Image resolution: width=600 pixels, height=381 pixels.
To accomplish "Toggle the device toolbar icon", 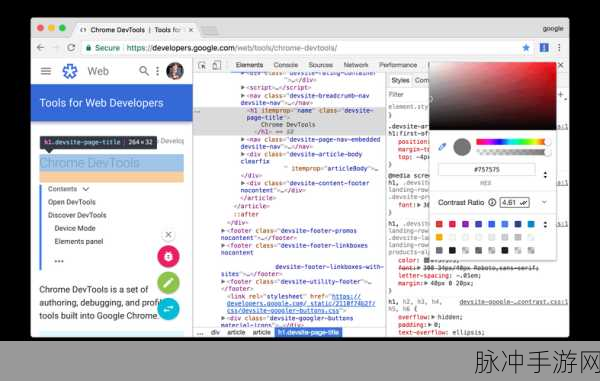I will 217,65.
